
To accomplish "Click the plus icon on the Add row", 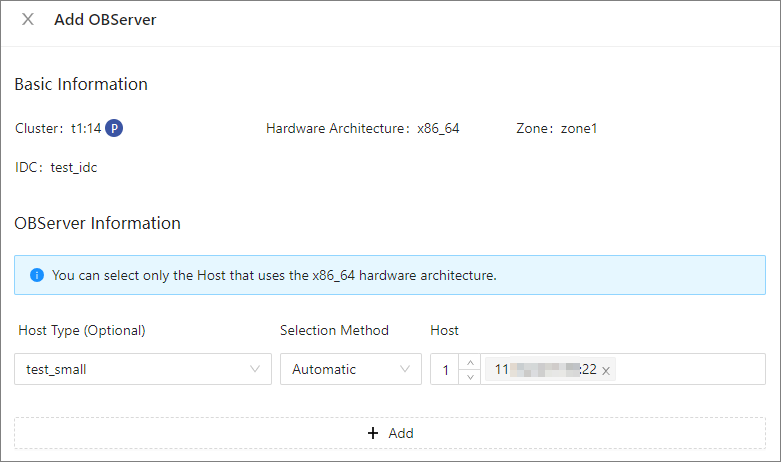I will 373,433.
